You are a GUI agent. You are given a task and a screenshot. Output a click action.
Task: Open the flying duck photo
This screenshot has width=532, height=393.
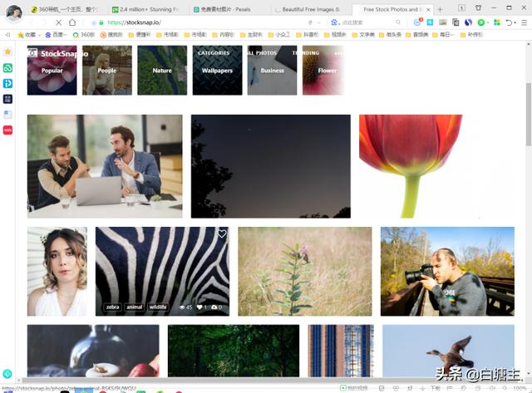448,351
